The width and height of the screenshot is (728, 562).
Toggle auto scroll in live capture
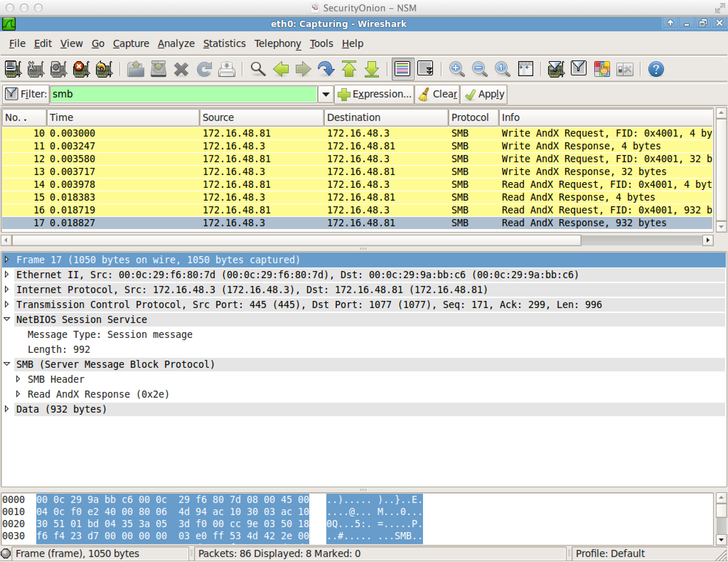tap(425, 69)
